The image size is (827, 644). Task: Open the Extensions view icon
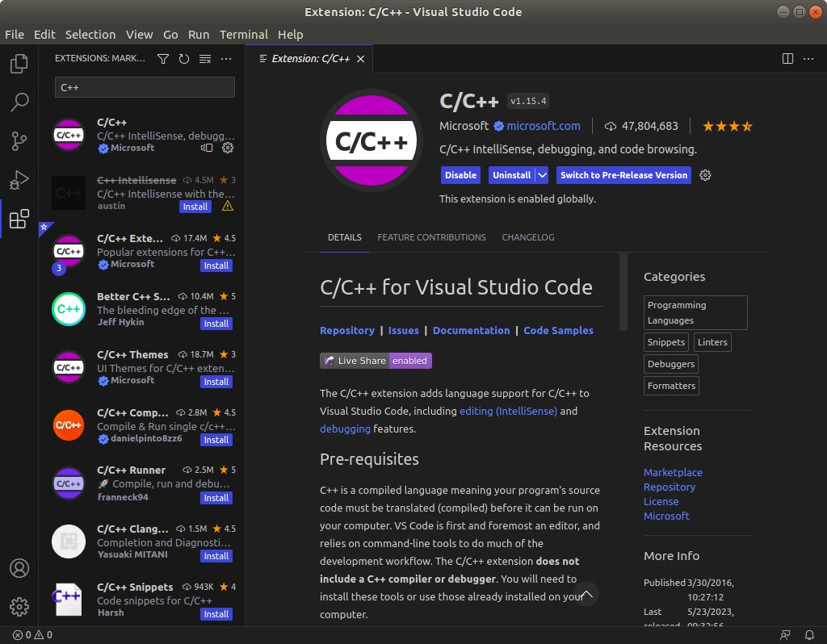coord(19,219)
